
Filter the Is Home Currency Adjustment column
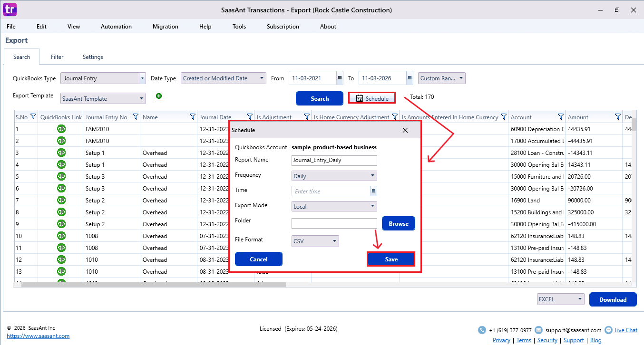[394, 117]
